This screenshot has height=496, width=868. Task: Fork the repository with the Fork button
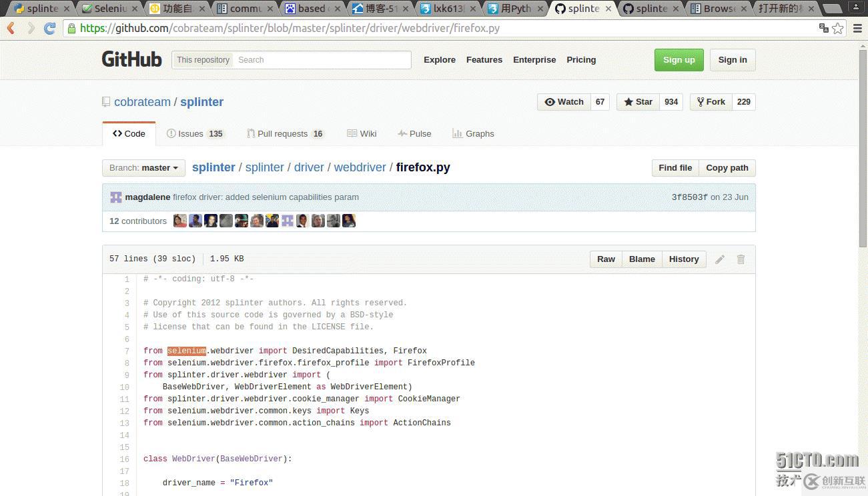[711, 102]
